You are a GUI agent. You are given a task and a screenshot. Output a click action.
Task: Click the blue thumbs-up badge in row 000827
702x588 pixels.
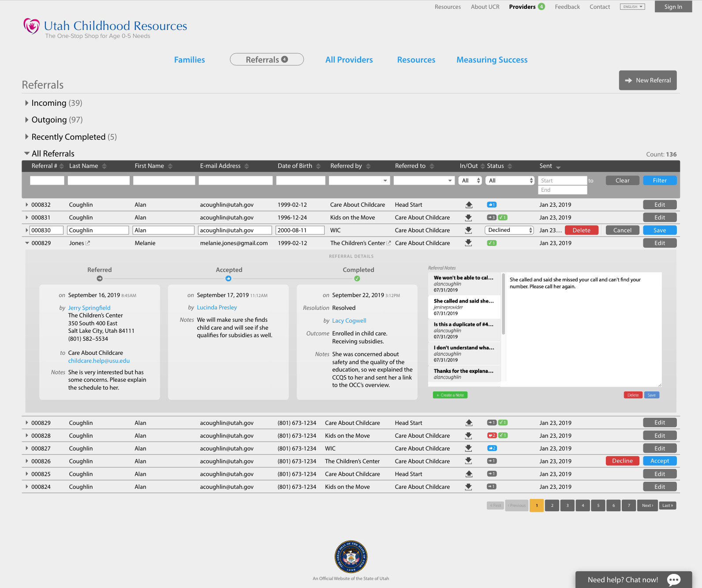492,448
